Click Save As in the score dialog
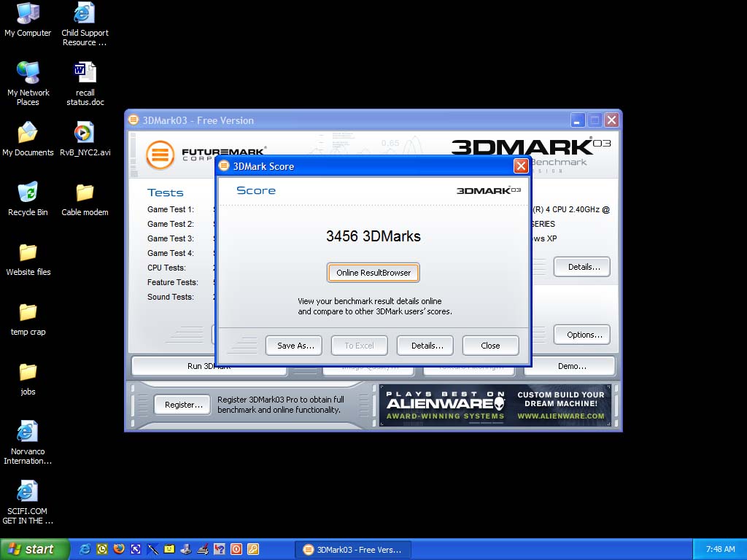The width and height of the screenshot is (747, 560). pyautogui.click(x=294, y=346)
